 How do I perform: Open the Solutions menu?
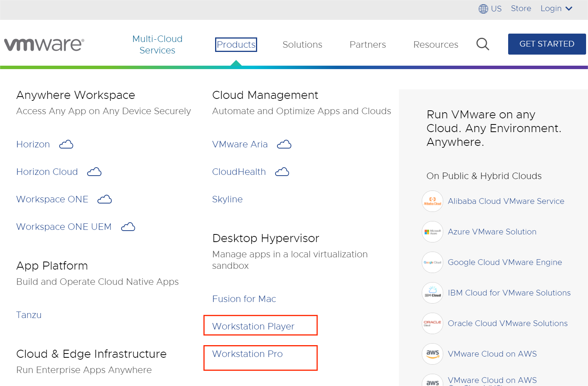click(x=302, y=45)
